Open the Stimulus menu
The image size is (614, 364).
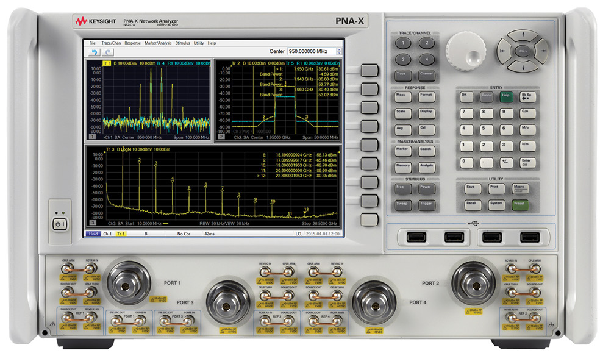tap(182, 43)
